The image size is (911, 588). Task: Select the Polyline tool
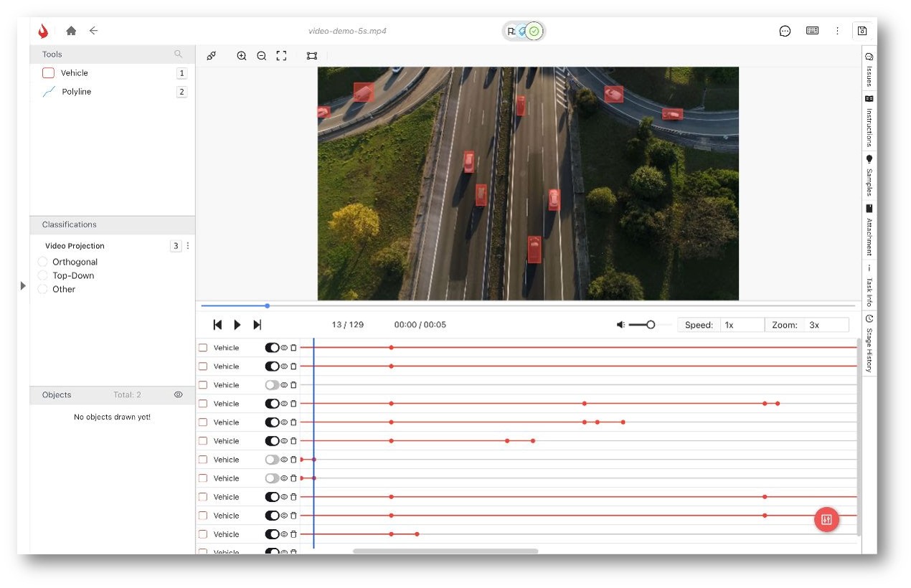(76, 92)
